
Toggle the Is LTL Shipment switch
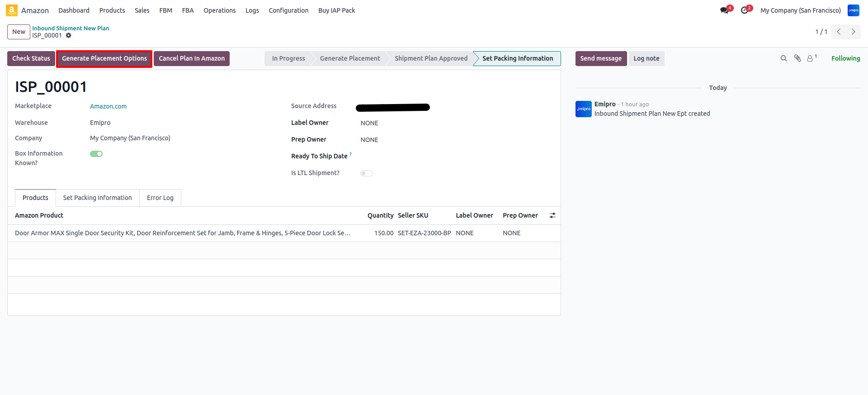(x=366, y=173)
